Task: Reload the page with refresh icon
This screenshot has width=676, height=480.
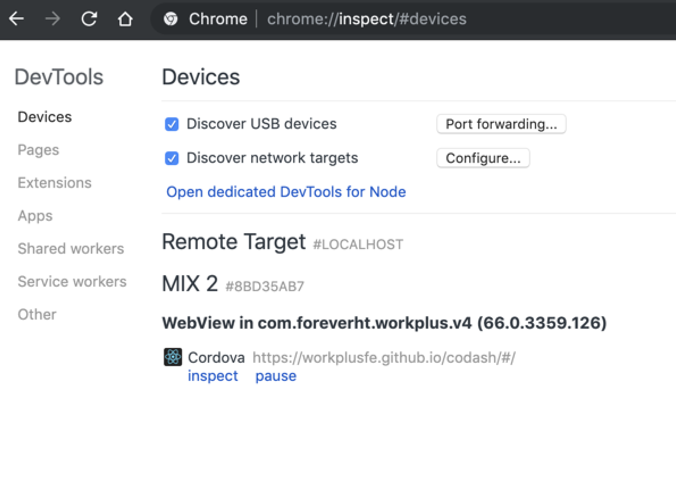Action: (x=89, y=19)
